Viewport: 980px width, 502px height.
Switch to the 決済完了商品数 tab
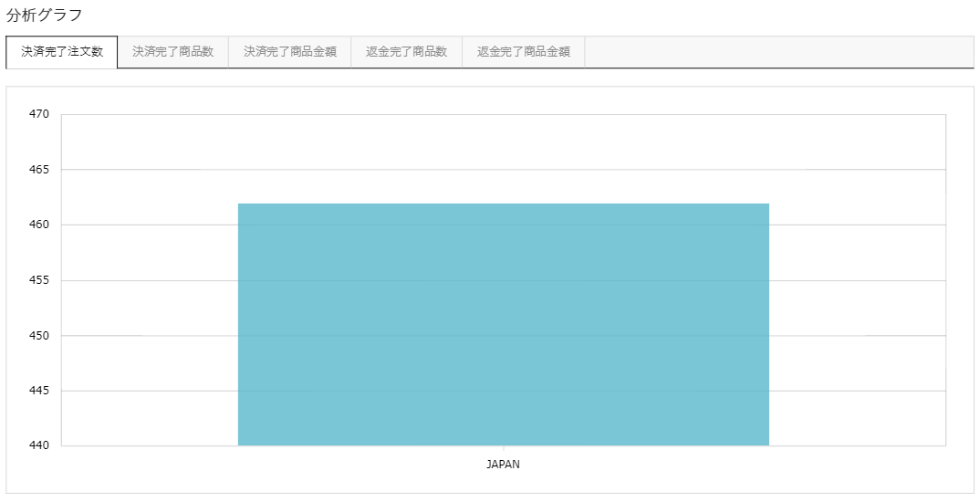coord(172,52)
